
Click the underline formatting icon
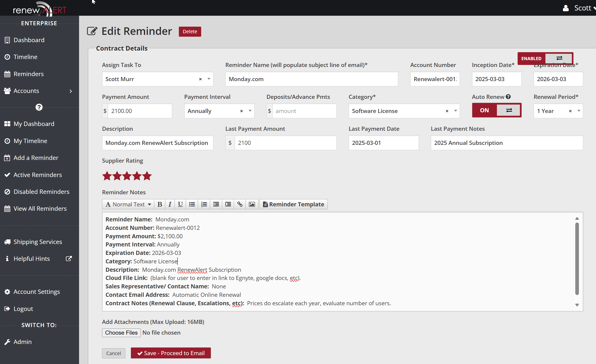point(180,204)
